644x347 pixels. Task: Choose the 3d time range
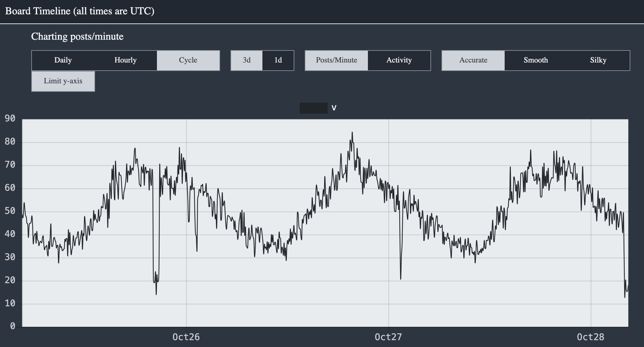coord(246,60)
